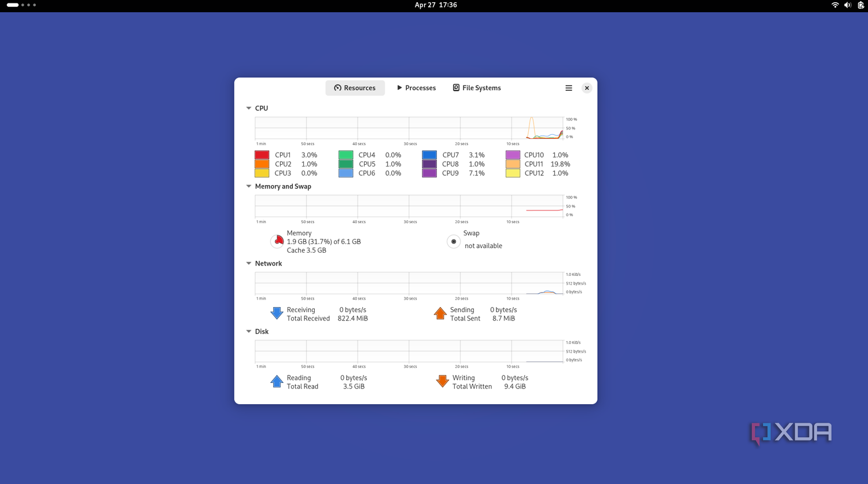The height and width of the screenshot is (484, 868).
Task: Click the CPU9 purple swatch
Action: tap(429, 173)
